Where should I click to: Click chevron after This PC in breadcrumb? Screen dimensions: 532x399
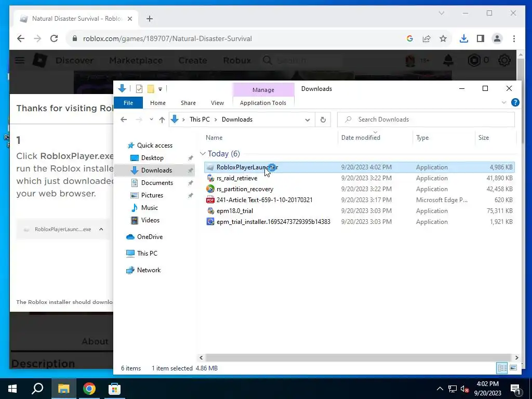click(216, 119)
